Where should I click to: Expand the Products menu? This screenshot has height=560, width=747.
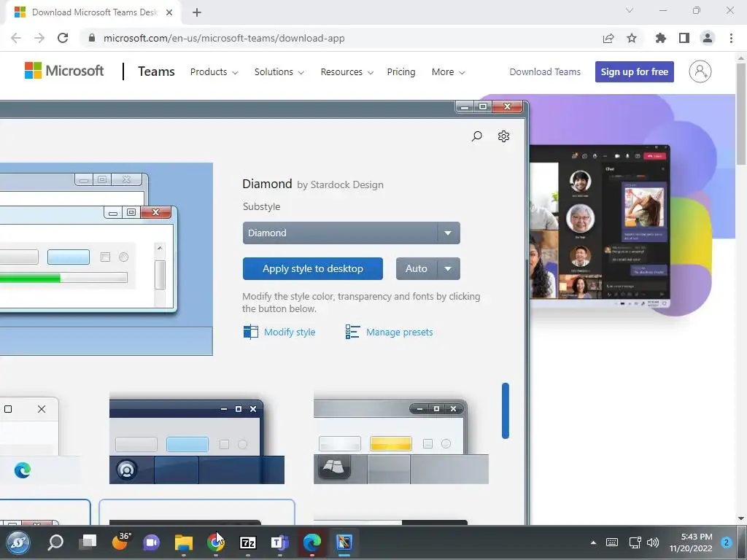point(214,72)
